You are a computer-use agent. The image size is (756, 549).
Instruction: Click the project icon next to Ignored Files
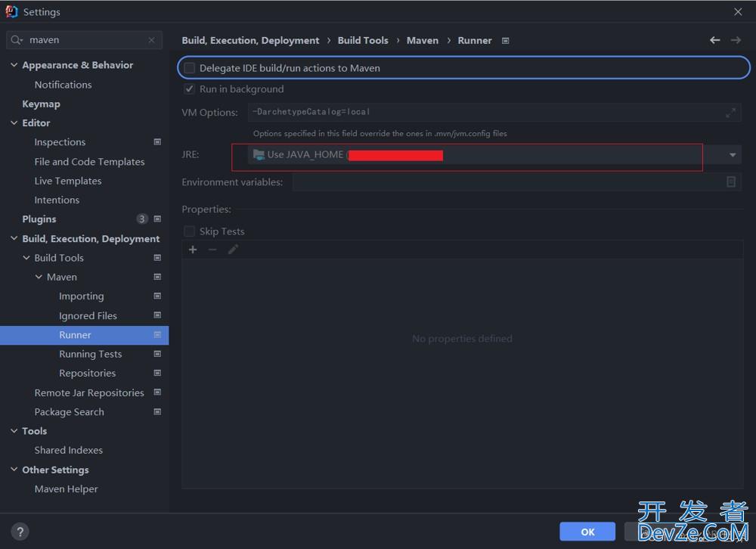coord(157,315)
